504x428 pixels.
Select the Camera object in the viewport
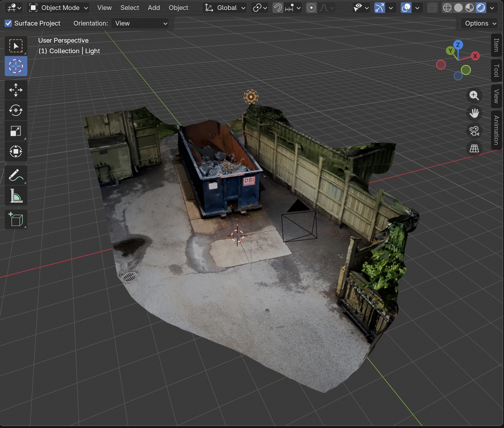click(299, 221)
